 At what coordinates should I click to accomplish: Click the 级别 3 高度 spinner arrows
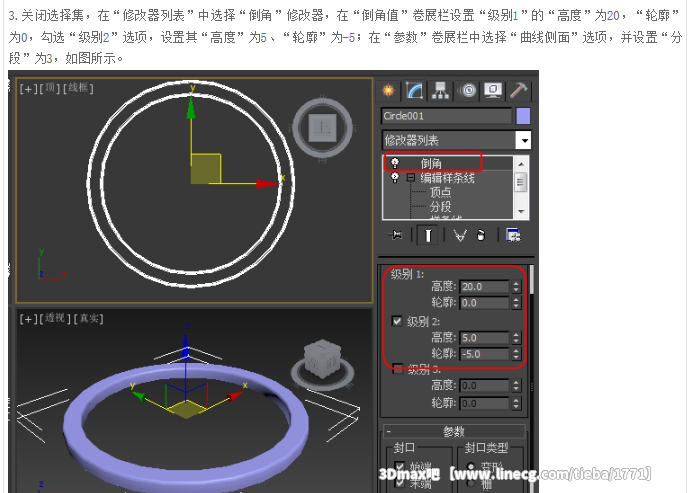tap(516, 386)
